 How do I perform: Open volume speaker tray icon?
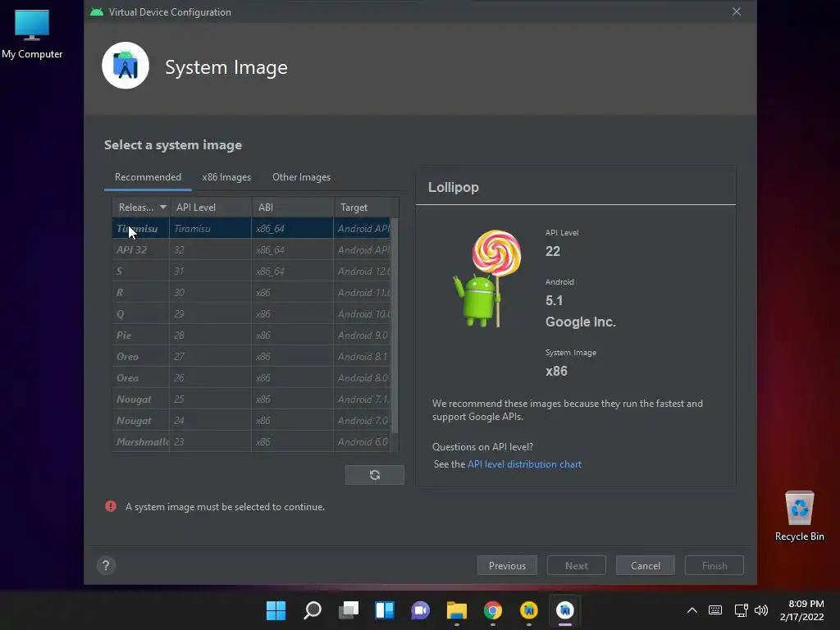point(760,610)
